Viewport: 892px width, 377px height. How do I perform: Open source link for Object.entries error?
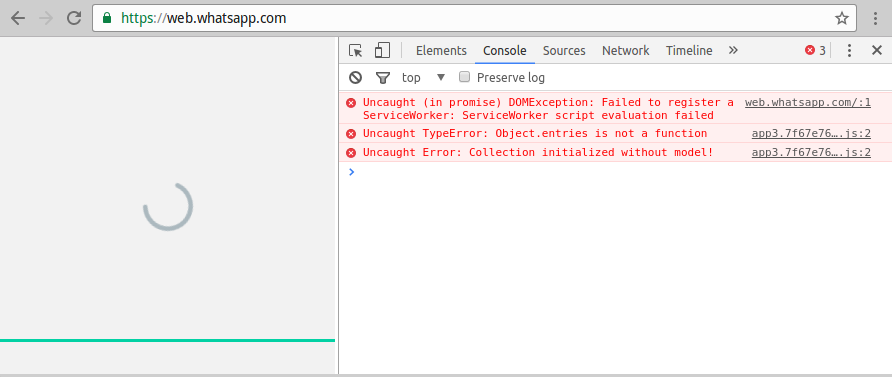(811, 134)
